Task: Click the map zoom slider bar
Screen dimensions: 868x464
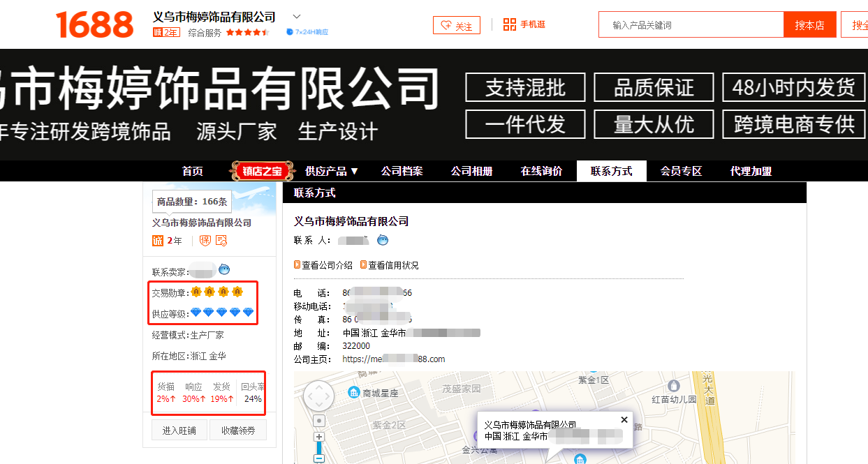Action: (319, 448)
